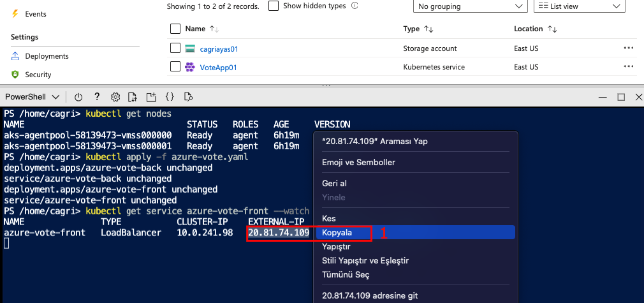Click the Cloud Shell restart power icon
This screenshot has width=644, height=303.
78,97
